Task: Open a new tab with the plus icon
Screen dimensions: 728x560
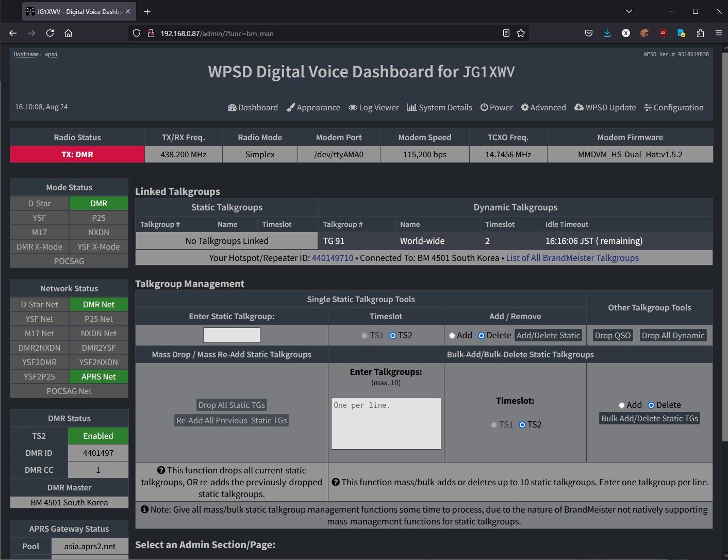Action: tap(147, 11)
